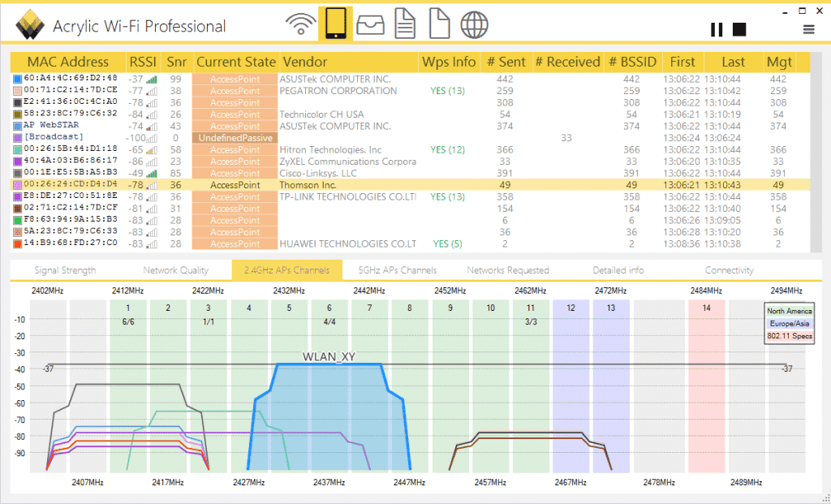Sort by the Snr column header
The height and width of the screenshot is (504, 831).
[176, 62]
